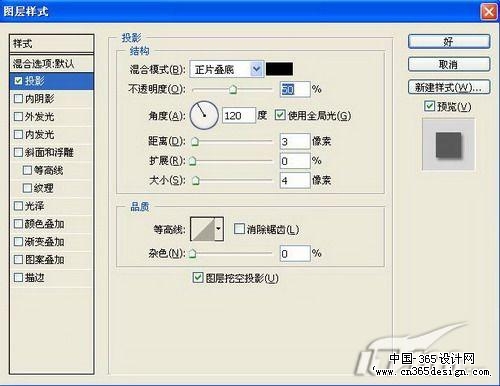Open the black shadow color swatch
Viewport: 500px width, 386px height.
[279, 69]
